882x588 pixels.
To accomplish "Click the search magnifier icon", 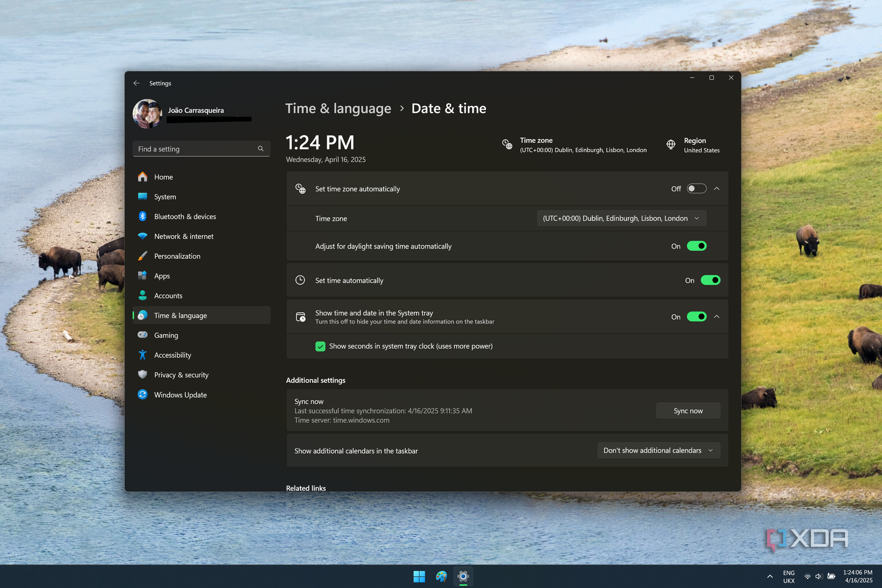I will 261,149.
